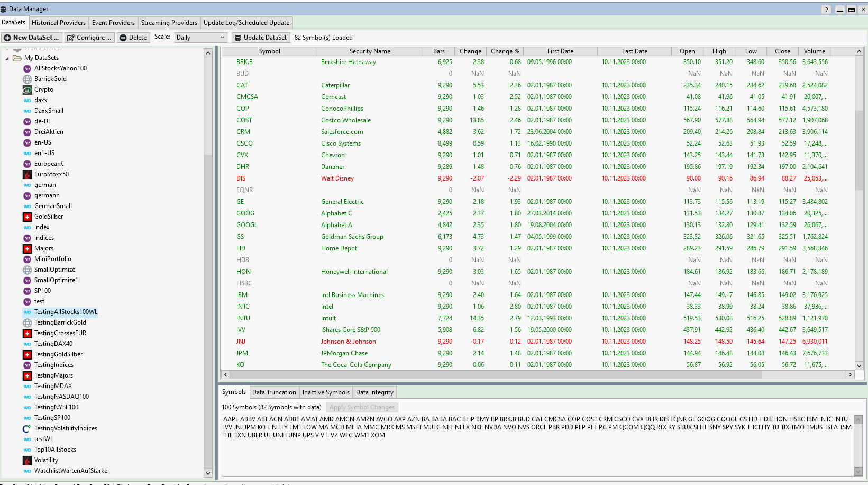This screenshot has width=868, height=485.
Task: Click the Crypto dataset icon
Action: click(28, 89)
